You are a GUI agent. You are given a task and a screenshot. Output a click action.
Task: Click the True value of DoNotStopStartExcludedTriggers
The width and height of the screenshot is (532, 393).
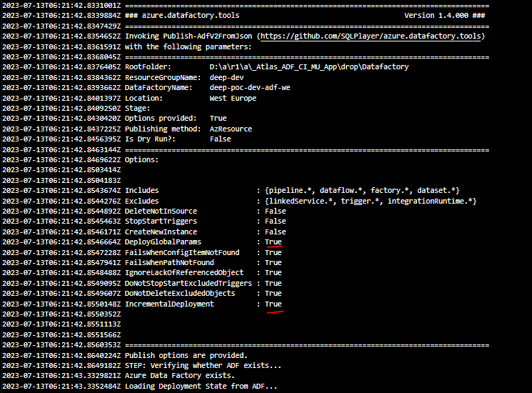273,283
